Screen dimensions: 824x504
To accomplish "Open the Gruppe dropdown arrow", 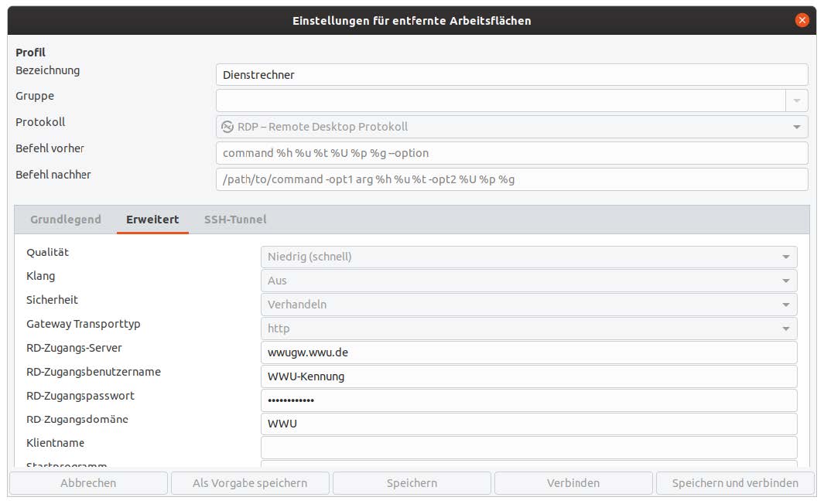I will click(797, 100).
